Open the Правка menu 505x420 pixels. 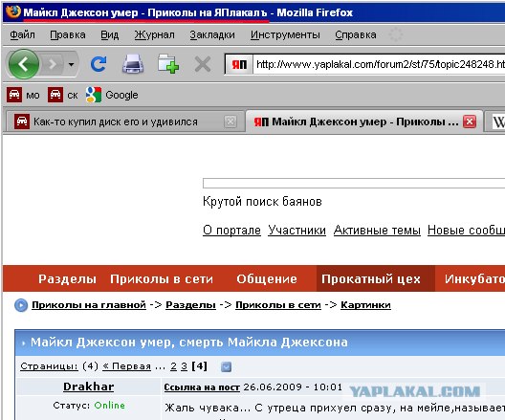point(68,34)
